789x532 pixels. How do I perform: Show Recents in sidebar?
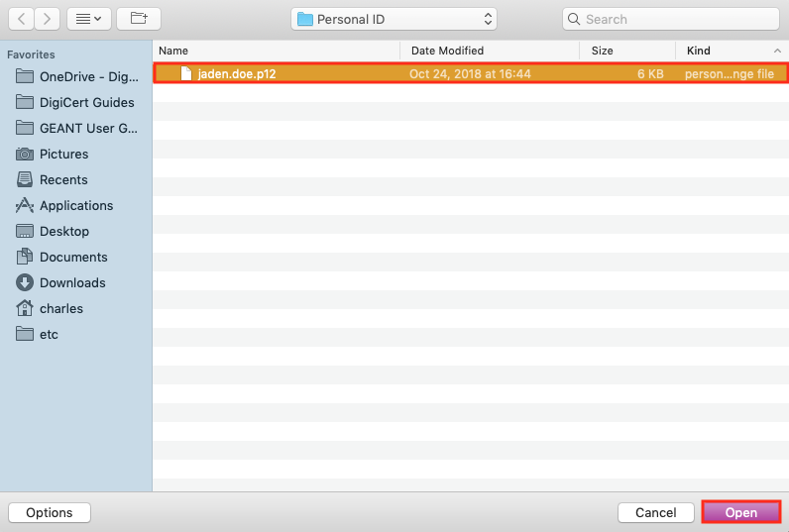click(x=63, y=179)
